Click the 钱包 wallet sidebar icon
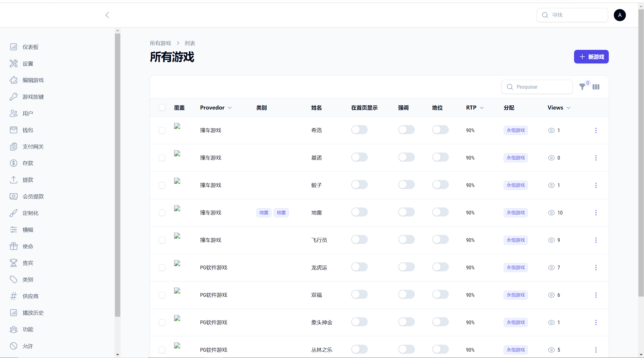The height and width of the screenshot is (358, 644). pos(14,130)
